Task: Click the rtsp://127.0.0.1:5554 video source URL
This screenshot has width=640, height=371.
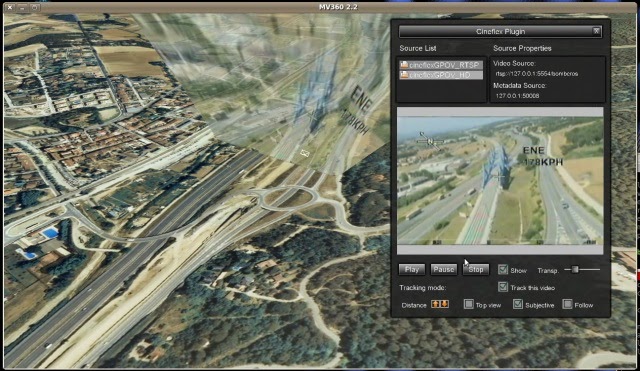Action: (537, 74)
